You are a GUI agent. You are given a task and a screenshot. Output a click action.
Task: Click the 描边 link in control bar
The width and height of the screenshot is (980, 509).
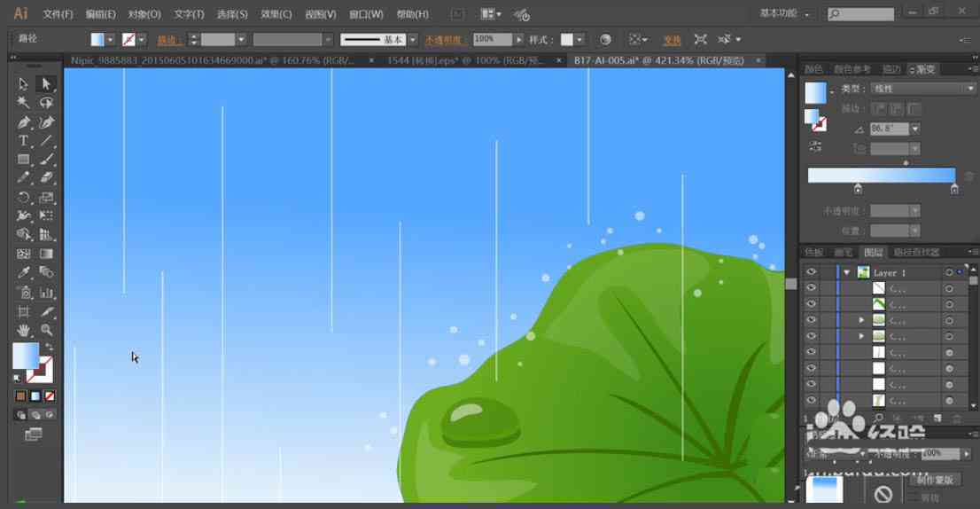click(168, 39)
